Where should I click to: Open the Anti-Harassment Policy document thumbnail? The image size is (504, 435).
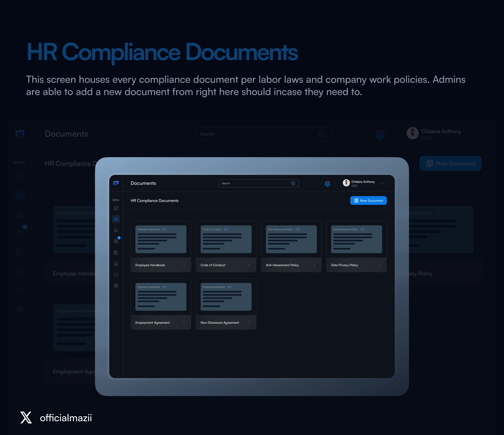pos(291,239)
